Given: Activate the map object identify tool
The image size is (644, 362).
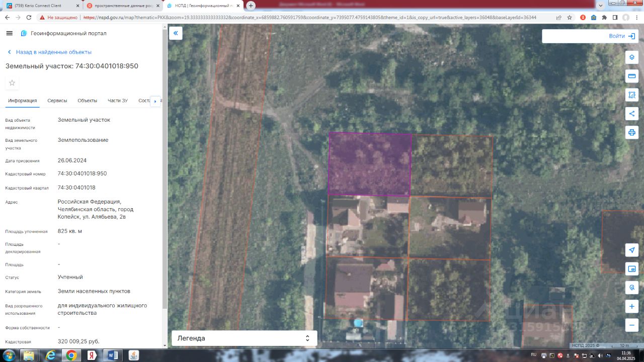Looking at the screenshot, I should (x=631, y=288).
